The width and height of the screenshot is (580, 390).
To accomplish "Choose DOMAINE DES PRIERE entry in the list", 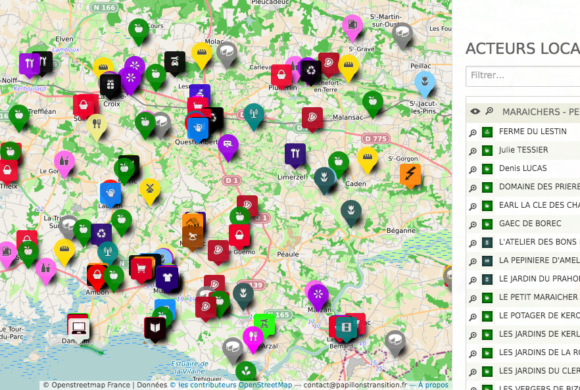I will (539, 186).
